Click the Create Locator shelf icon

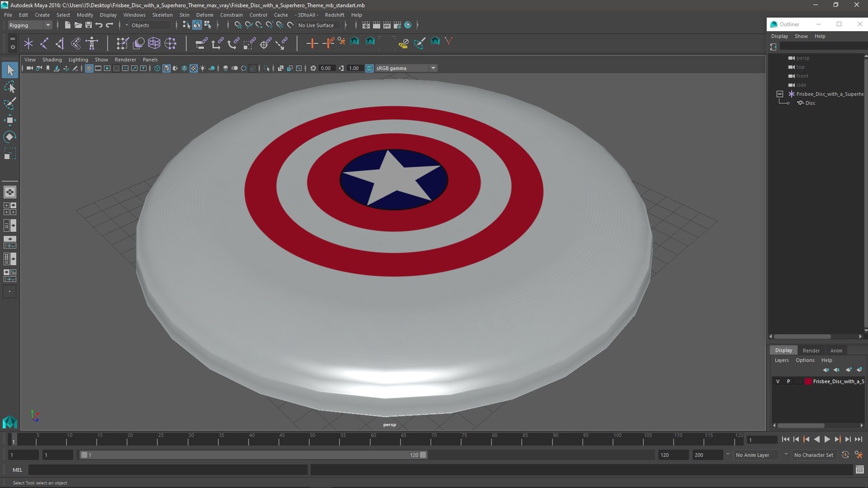tap(28, 43)
